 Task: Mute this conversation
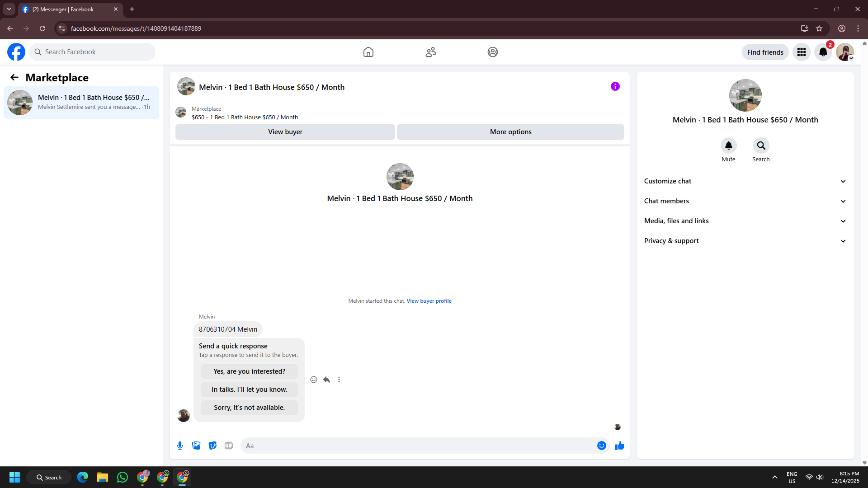click(x=728, y=145)
